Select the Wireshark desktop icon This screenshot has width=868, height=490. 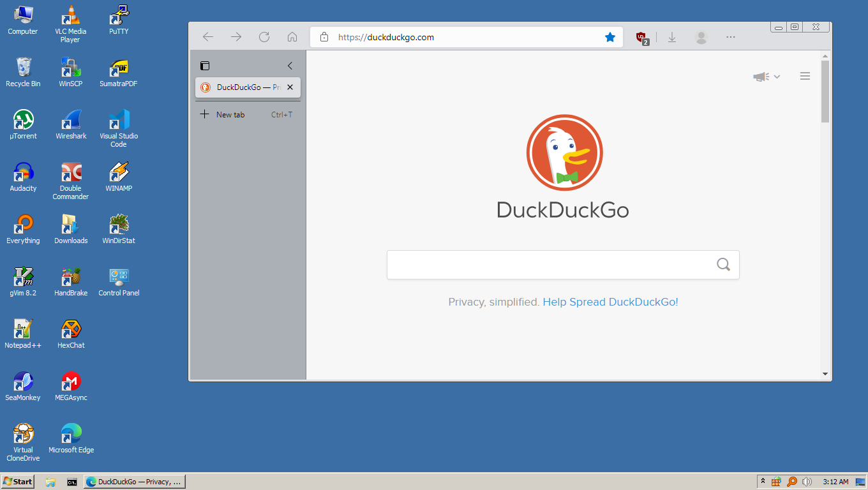pyautogui.click(x=70, y=125)
